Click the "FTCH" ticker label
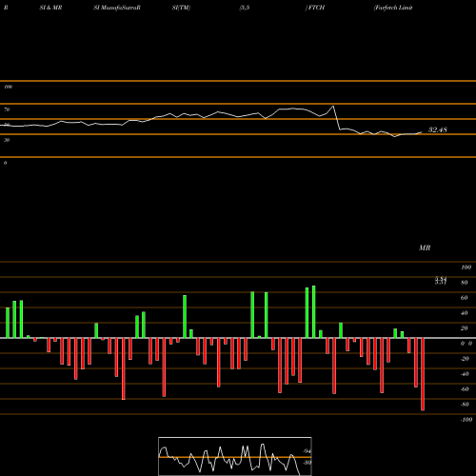Image resolution: width=476 pixels, height=476 pixels. 316,8
